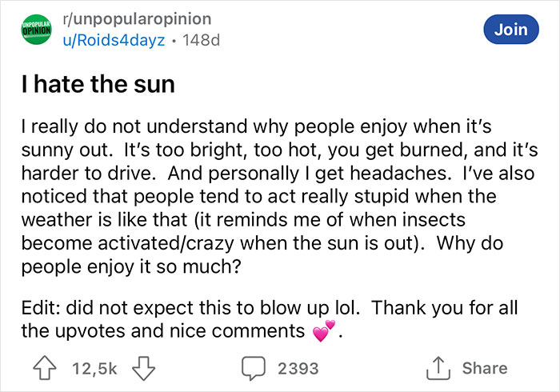The width and height of the screenshot is (560, 392).
Task: Click the Share text label
Action: point(485,368)
